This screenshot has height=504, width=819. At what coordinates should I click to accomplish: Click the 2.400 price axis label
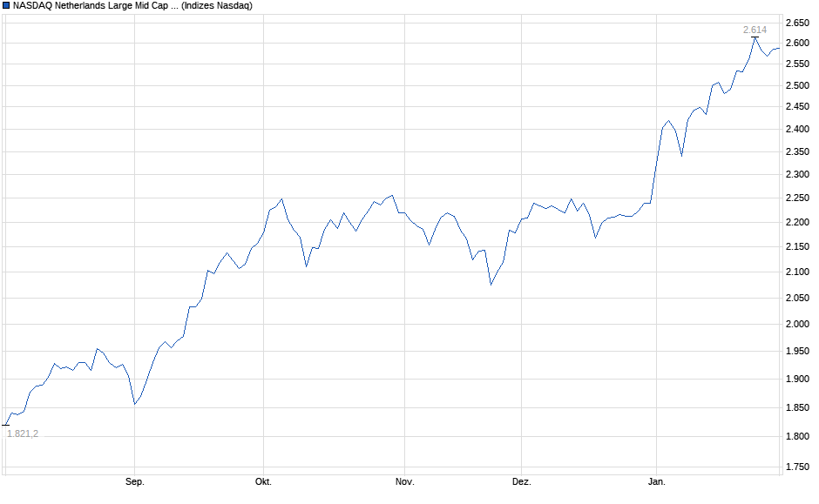pyautogui.click(x=797, y=130)
